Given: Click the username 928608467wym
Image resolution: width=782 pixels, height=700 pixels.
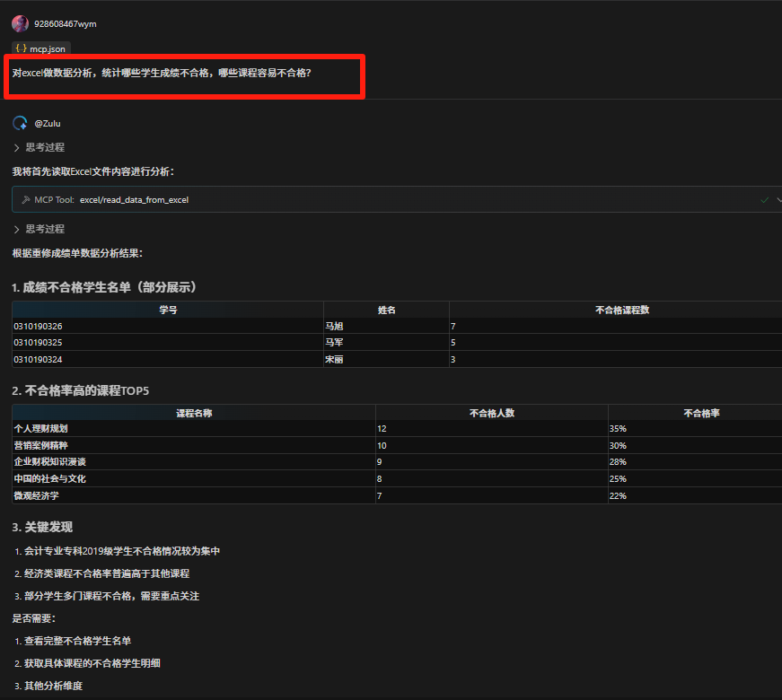Looking at the screenshot, I should pos(65,23).
